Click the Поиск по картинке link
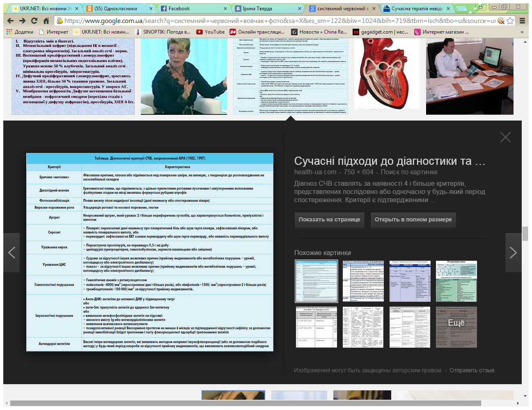 click(409, 172)
